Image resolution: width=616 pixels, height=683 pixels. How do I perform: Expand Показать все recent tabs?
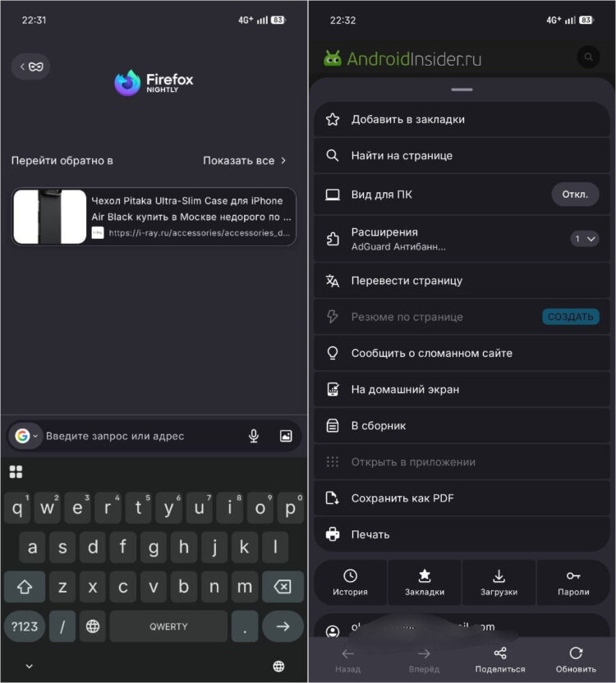pos(245,161)
